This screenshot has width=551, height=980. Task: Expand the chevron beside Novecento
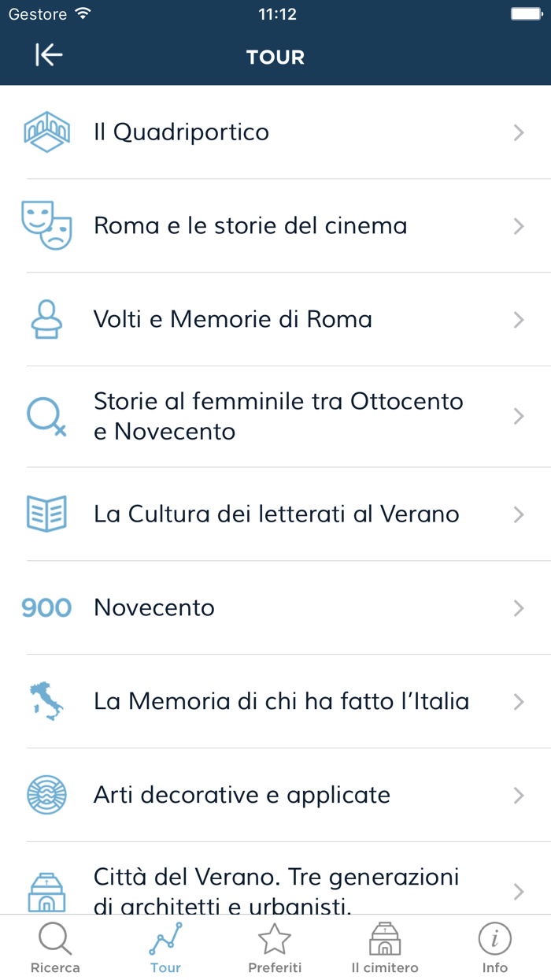pyautogui.click(x=520, y=607)
